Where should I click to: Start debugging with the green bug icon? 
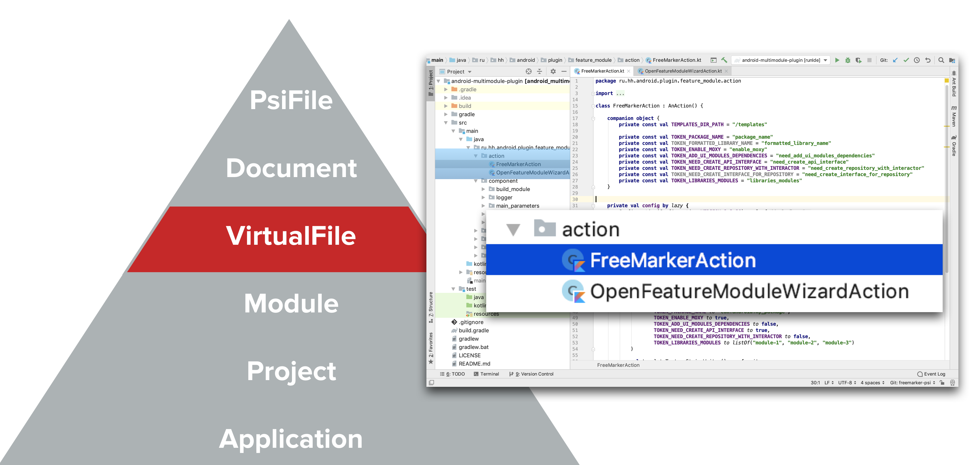tap(848, 60)
